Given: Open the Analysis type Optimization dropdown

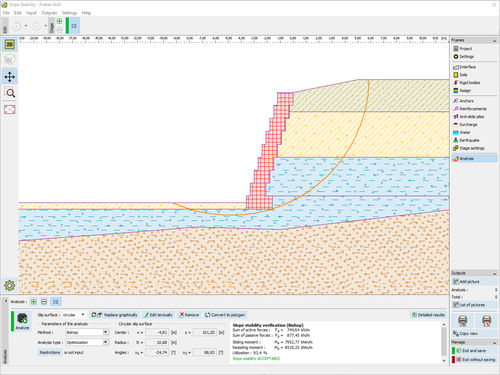Looking at the screenshot, I should (x=87, y=342).
